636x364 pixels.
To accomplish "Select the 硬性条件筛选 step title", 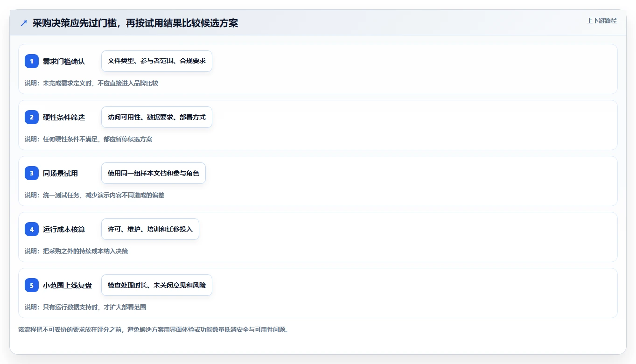I will [64, 117].
